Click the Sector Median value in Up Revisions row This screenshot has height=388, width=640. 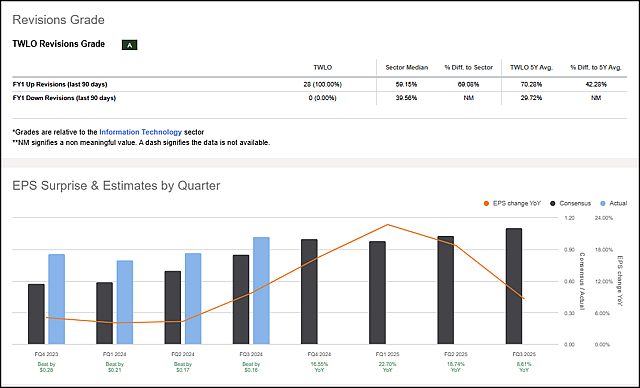[x=407, y=84]
